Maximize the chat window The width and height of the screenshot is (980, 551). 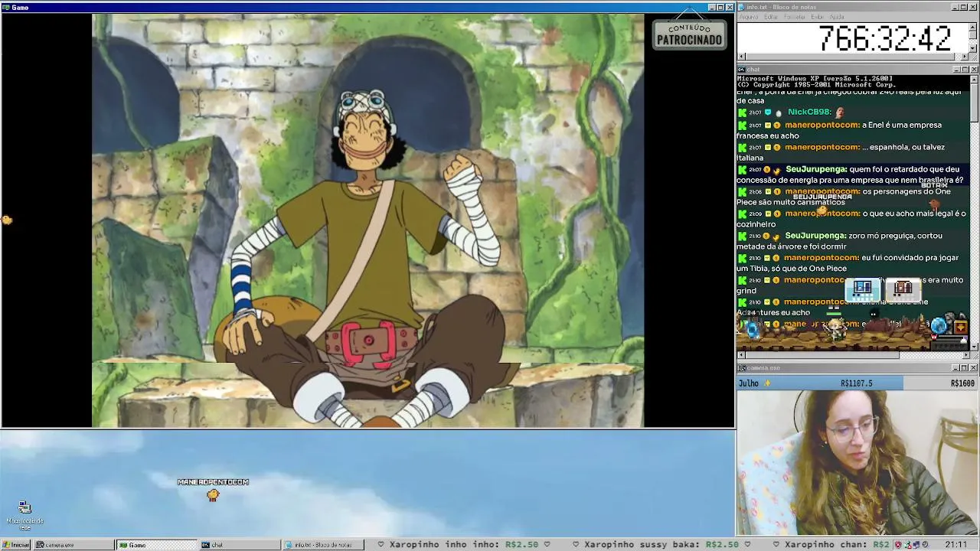coord(965,70)
